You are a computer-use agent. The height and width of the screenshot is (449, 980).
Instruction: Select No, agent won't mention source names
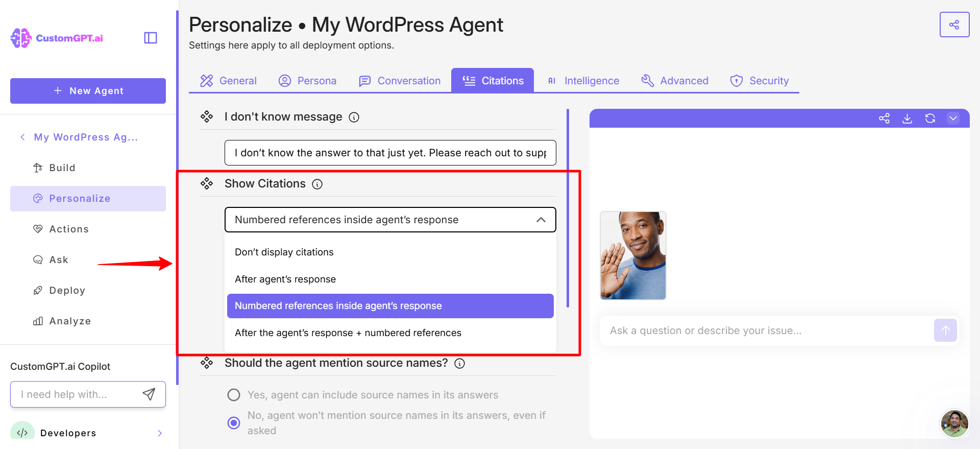[234, 423]
